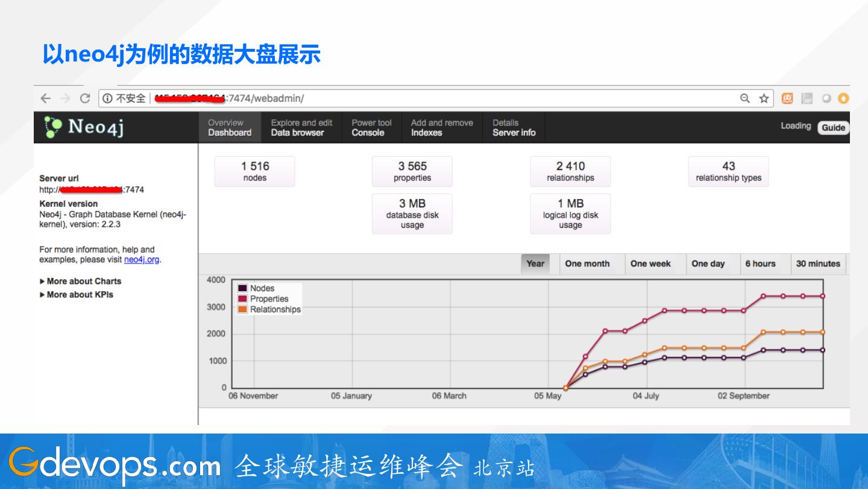This screenshot has height=489, width=868.
Task: Click the gray sphere extension icon
Action: [x=827, y=98]
